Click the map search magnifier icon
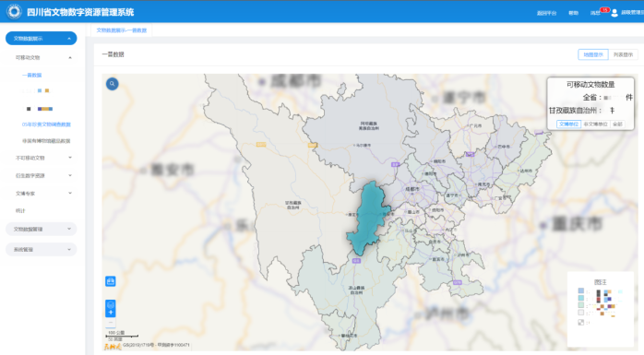Viewport: 644px width, 355px height. (113, 84)
